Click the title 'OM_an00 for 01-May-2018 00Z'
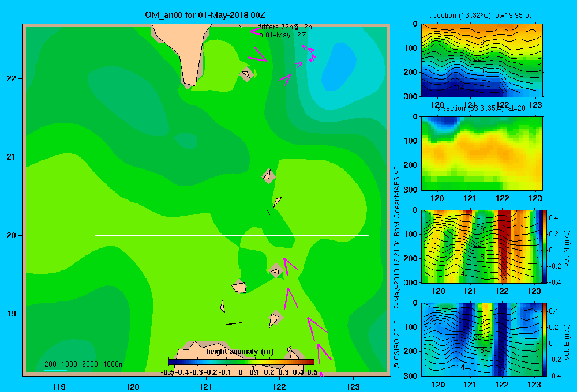Screen dimensions: 577x392 (205, 15)
